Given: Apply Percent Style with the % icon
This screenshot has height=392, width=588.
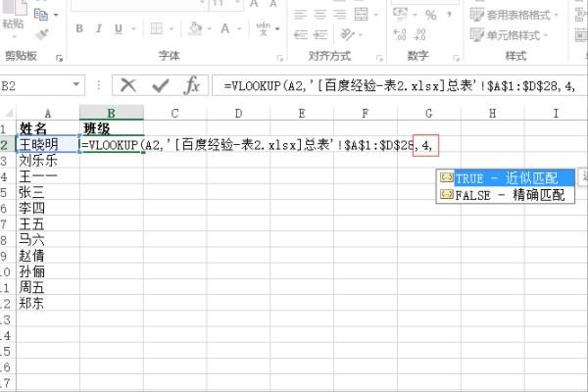Looking at the screenshot, I should click(x=430, y=15).
